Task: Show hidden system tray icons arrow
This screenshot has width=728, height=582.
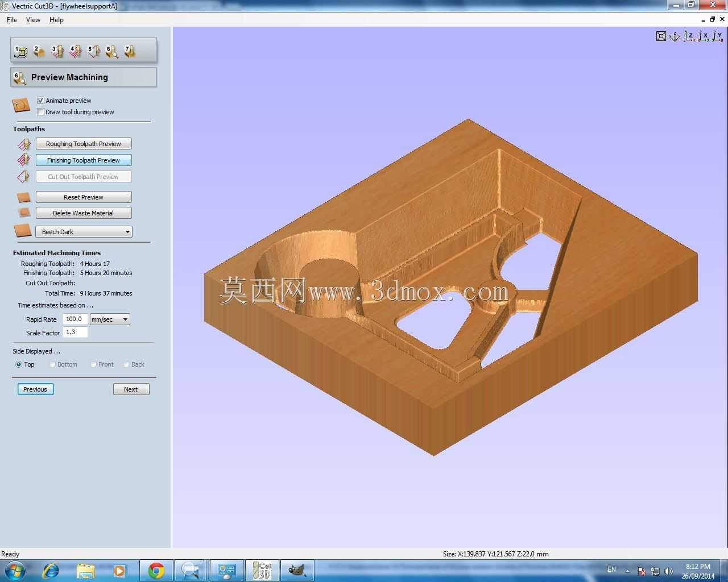Action: (x=627, y=571)
